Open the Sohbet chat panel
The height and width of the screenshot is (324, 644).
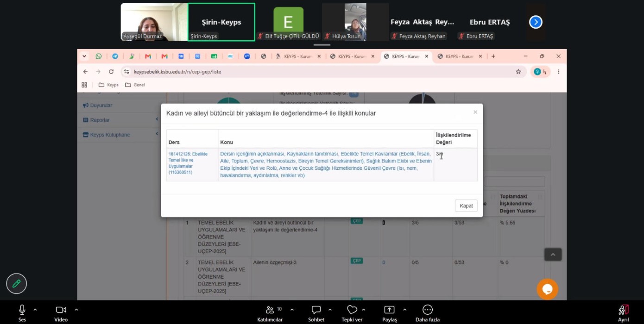(x=316, y=313)
